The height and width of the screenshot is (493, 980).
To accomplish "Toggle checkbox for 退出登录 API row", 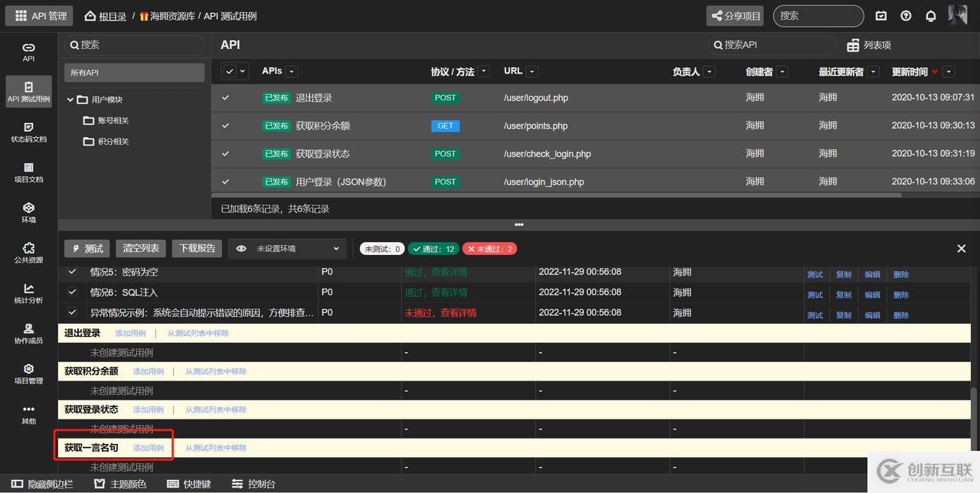I will coord(226,98).
